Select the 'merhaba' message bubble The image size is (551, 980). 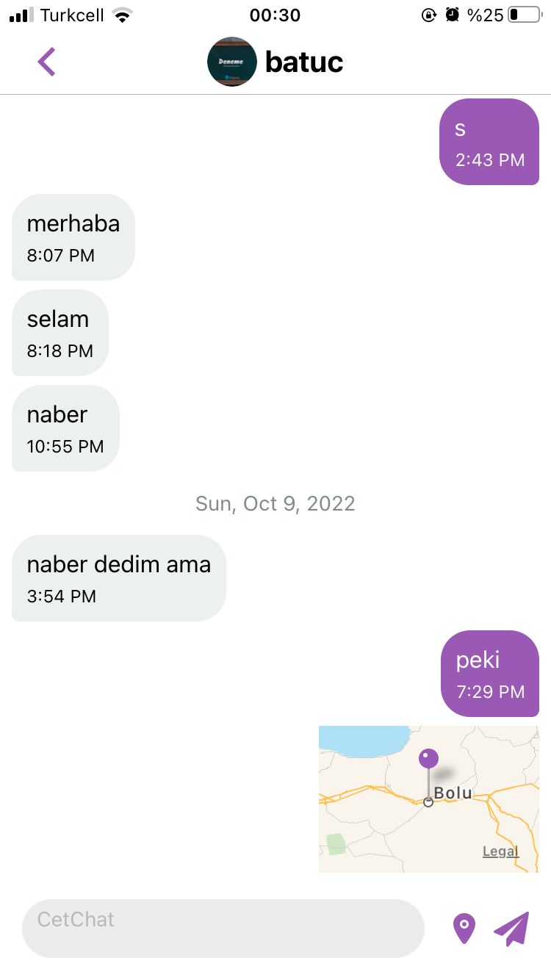click(x=73, y=237)
